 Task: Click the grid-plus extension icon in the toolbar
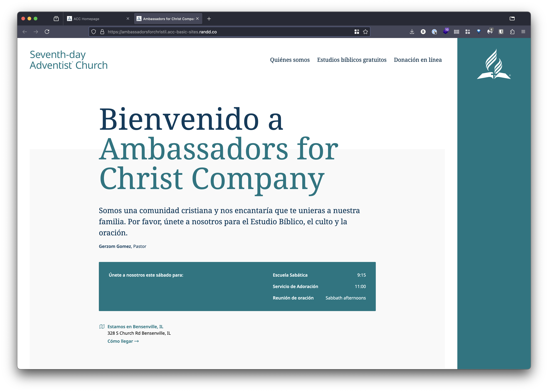[x=468, y=32]
